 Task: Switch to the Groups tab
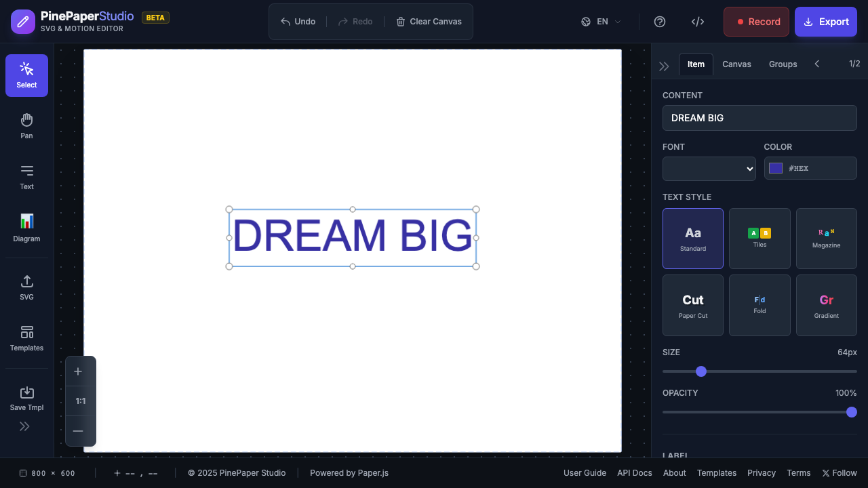click(x=783, y=64)
